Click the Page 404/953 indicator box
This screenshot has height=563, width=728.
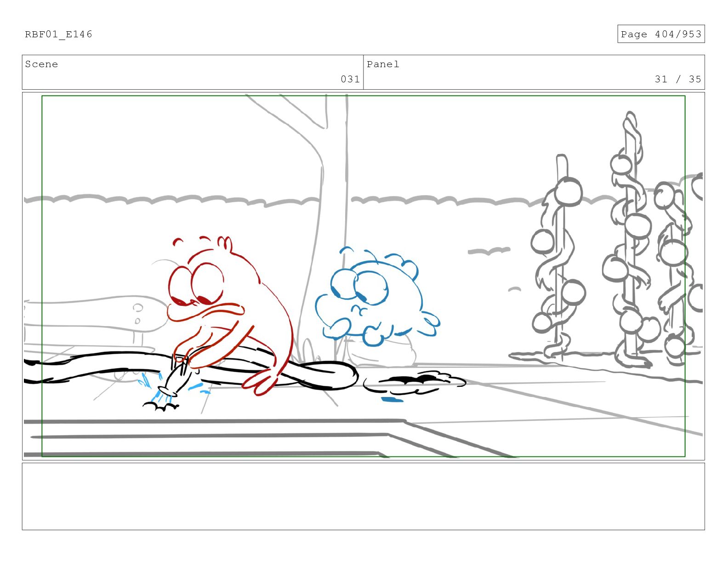click(660, 34)
